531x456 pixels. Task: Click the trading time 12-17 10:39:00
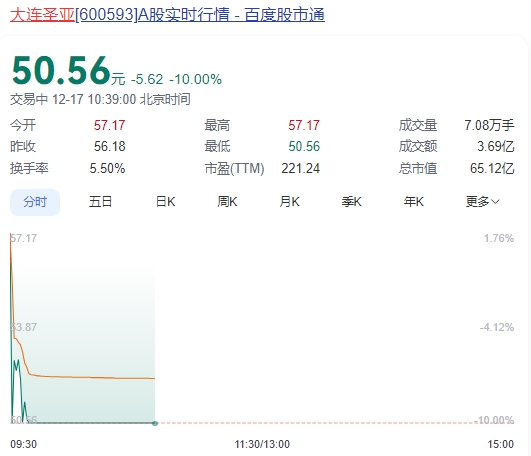(94, 100)
